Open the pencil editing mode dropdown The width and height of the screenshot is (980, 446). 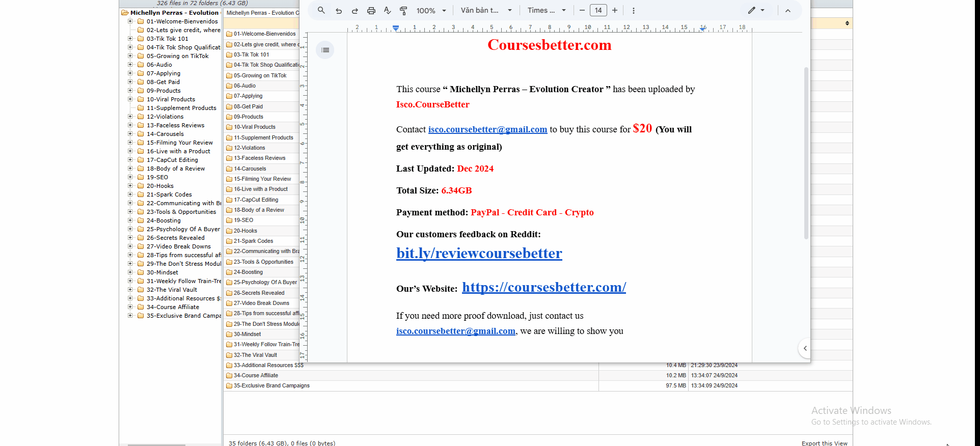[x=756, y=11]
